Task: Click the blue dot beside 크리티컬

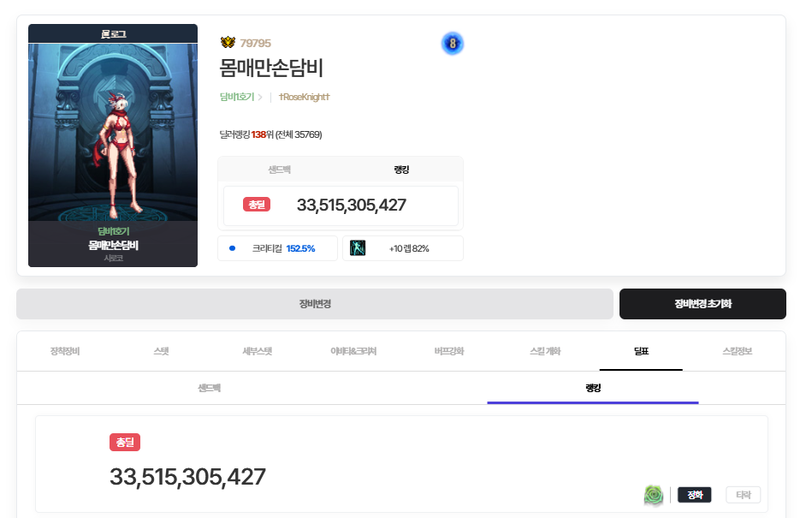Action: (232, 248)
